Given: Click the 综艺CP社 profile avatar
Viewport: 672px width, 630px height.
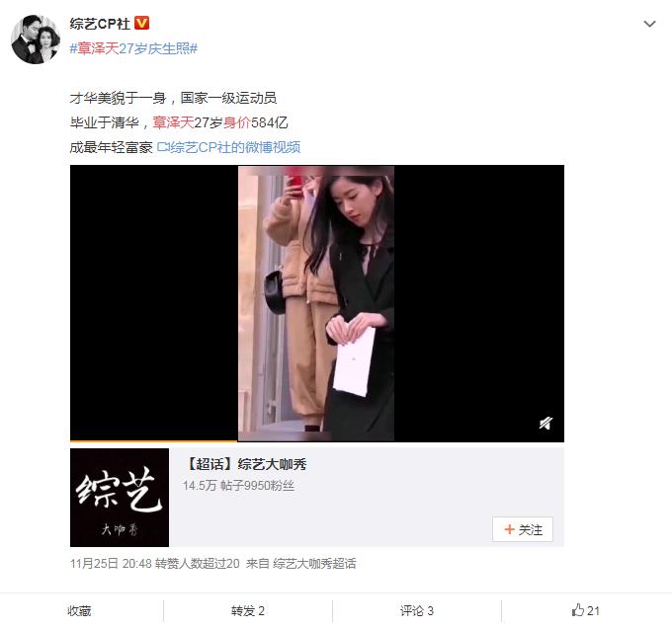Looking at the screenshot, I should pos(35,39).
